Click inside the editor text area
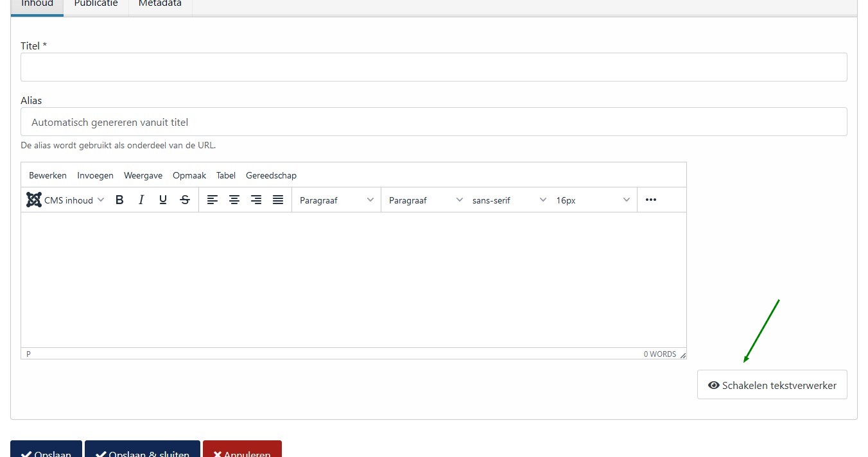Screen dimensions: 868x457 (354, 280)
